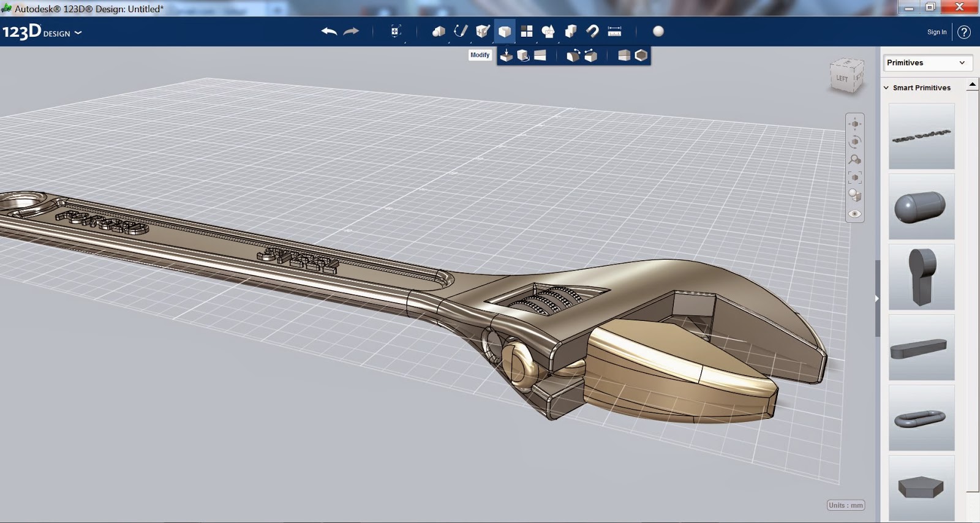Select the flat rounded bar primitive thumbnail

tap(922, 347)
